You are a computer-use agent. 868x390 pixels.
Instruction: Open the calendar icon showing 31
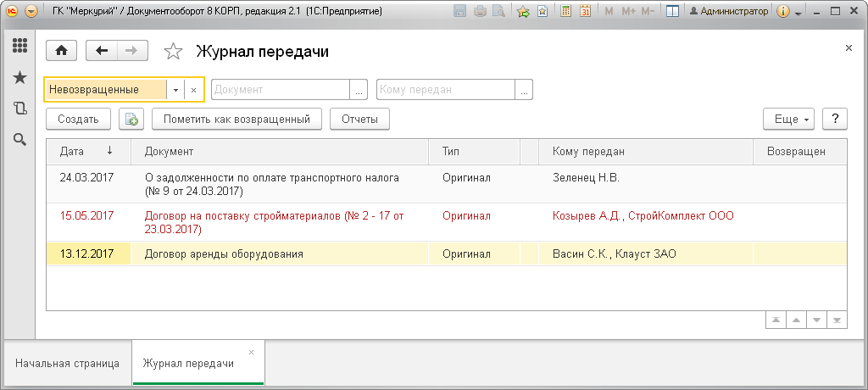[586, 10]
